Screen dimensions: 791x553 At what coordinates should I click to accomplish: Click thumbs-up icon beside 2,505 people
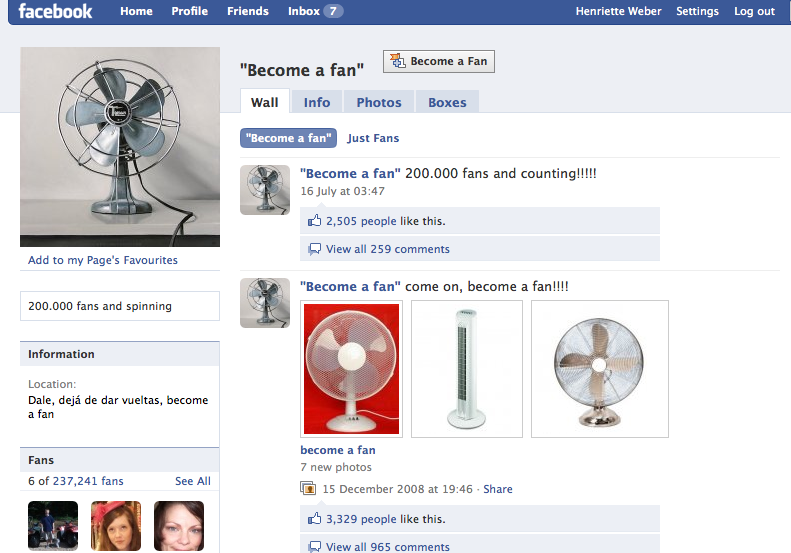tap(314, 220)
